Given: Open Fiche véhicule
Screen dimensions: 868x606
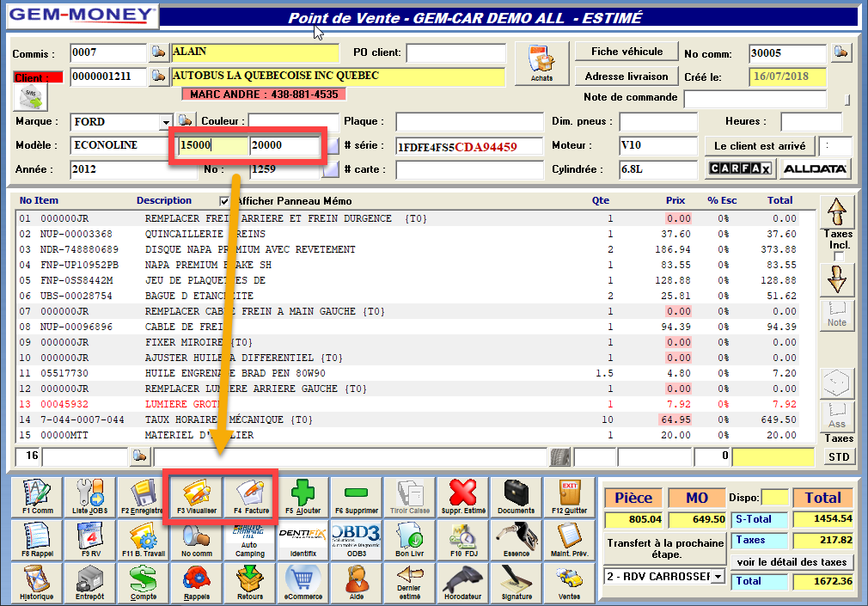Looking at the screenshot, I should click(627, 52).
